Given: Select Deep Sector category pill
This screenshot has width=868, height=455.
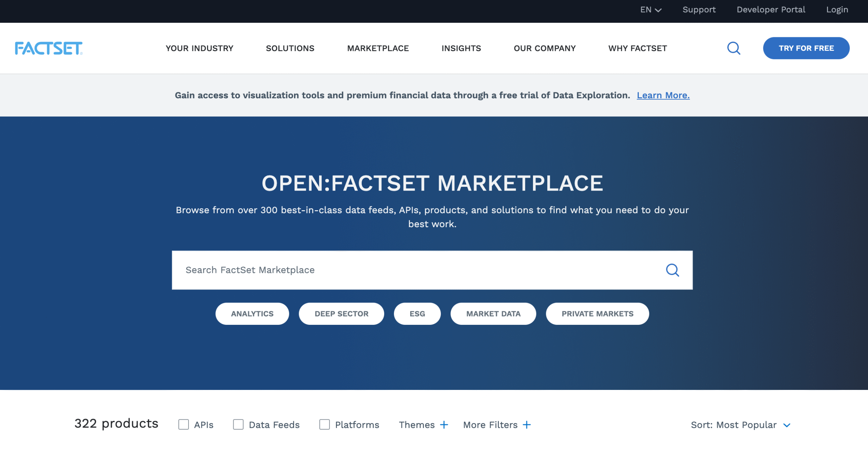Looking at the screenshot, I should point(341,314).
